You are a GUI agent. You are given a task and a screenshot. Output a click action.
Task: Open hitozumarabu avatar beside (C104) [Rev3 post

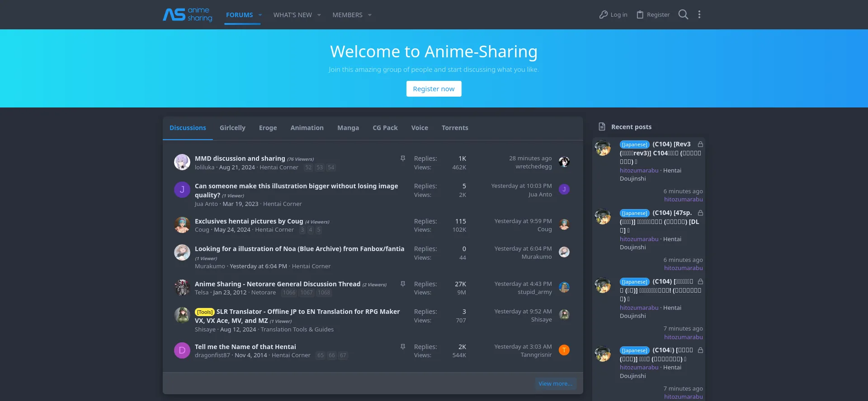(603, 148)
